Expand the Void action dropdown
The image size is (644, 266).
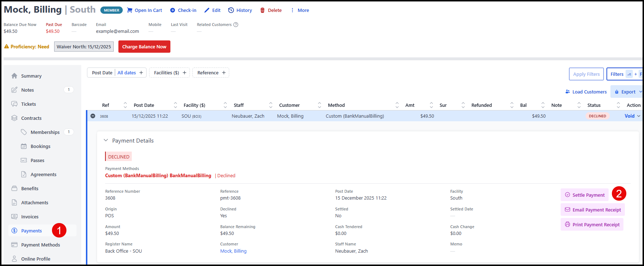click(x=638, y=116)
